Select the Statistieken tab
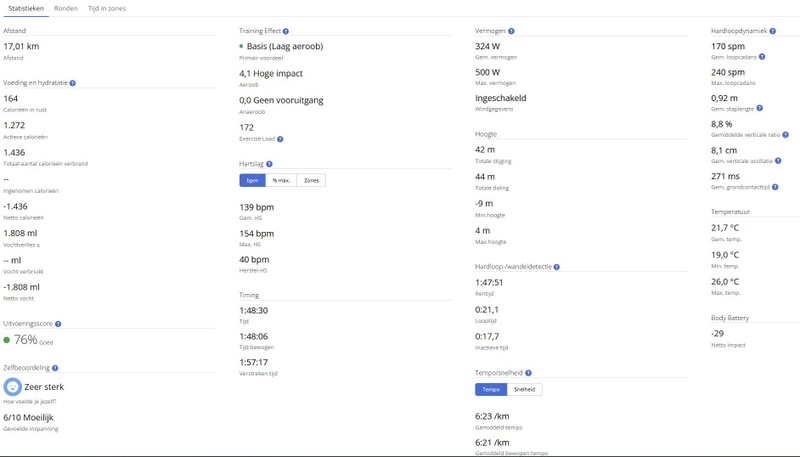Image resolution: width=800 pixels, height=457 pixels. [26, 7]
